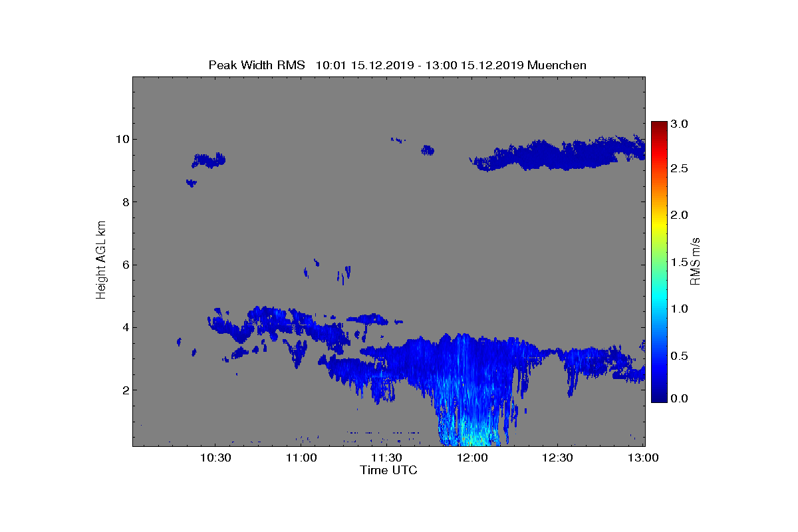The height and width of the screenshot is (532, 798).
Task: Click the colorbar label '0.5'
Action: pyautogui.click(x=679, y=356)
